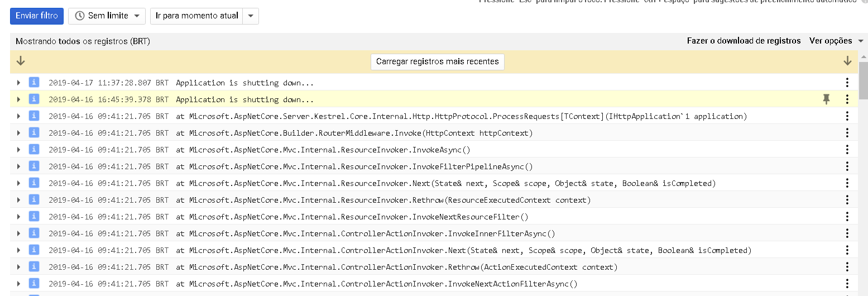Click Ir para momento atual button
This screenshot has width=868, height=296.
pyautogui.click(x=196, y=16)
